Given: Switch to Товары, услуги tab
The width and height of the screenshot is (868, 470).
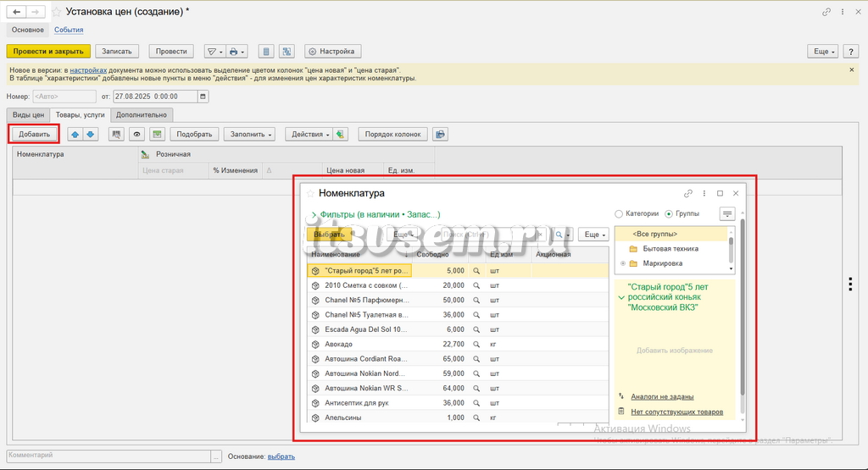Looking at the screenshot, I should tap(81, 115).
